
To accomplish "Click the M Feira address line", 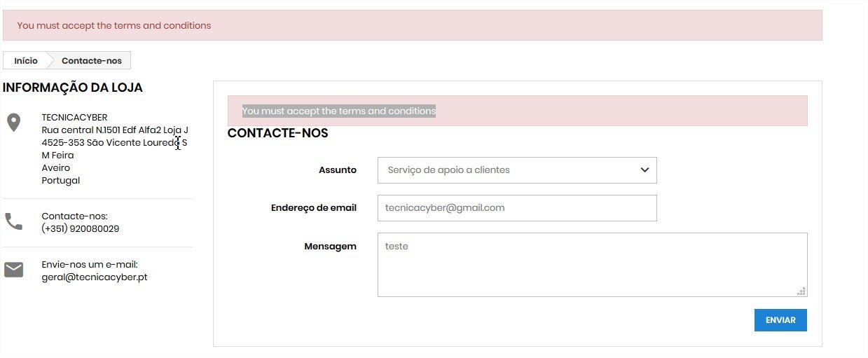I will coord(57,155).
